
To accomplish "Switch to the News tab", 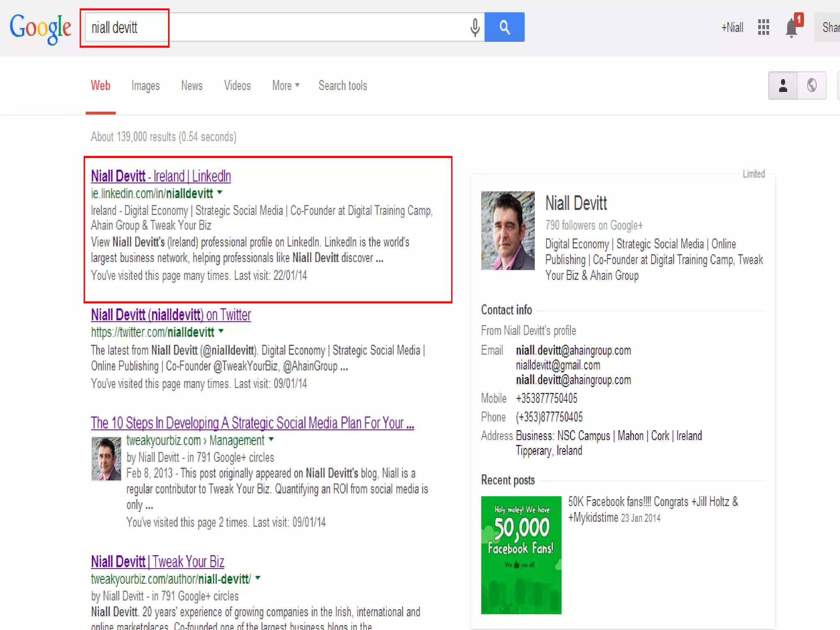I will click(192, 85).
